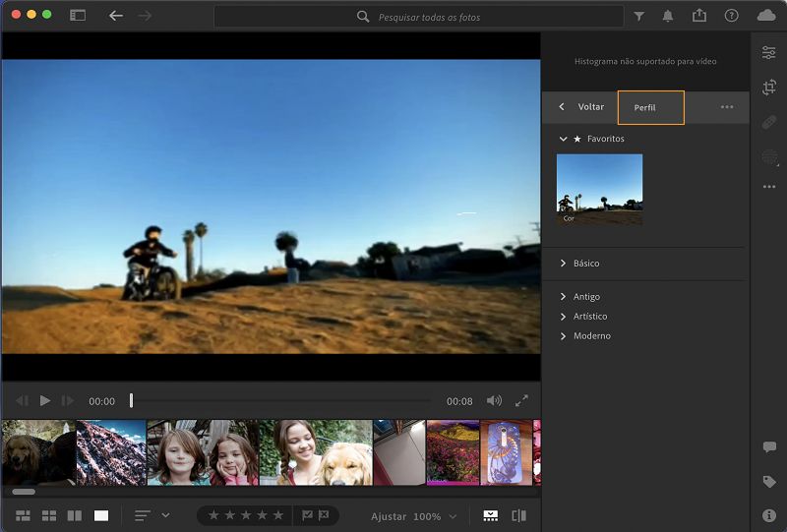Apply the Cor profile thumbnail
Image resolution: width=787 pixels, height=532 pixels.
(599, 189)
